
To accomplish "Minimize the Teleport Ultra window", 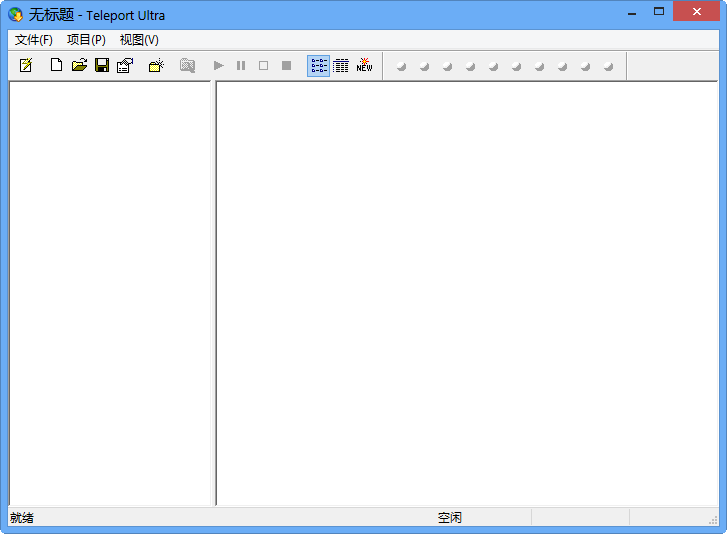I will [631, 13].
